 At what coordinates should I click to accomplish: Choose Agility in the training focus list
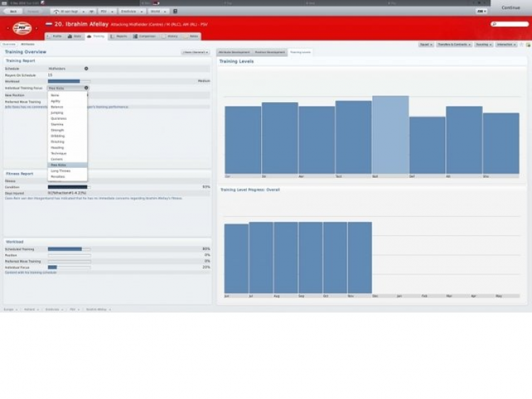pos(67,101)
